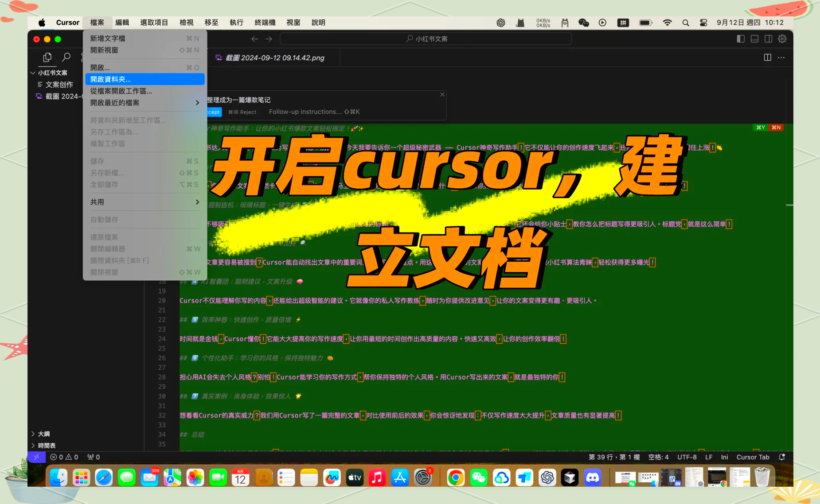Click the command center search field 小红书文案
The image size is (820, 504).
tap(426, 39)
